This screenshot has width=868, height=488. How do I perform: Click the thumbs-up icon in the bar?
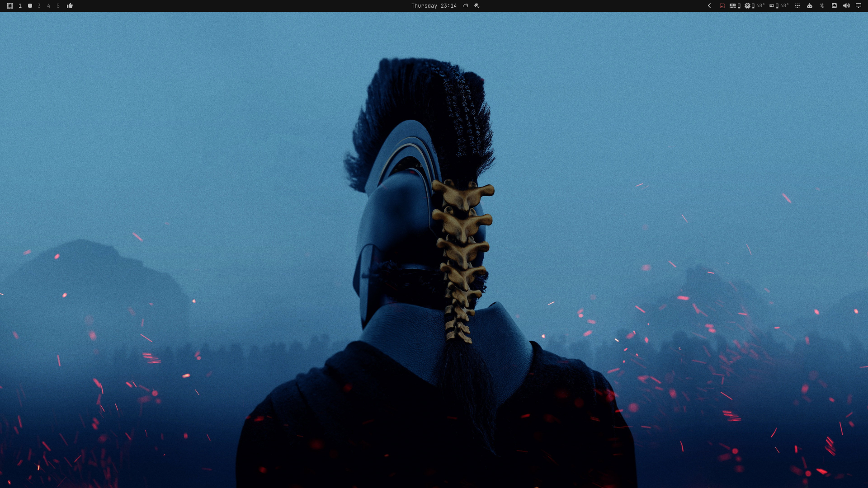pyautogui.click(x=70, y=6)
